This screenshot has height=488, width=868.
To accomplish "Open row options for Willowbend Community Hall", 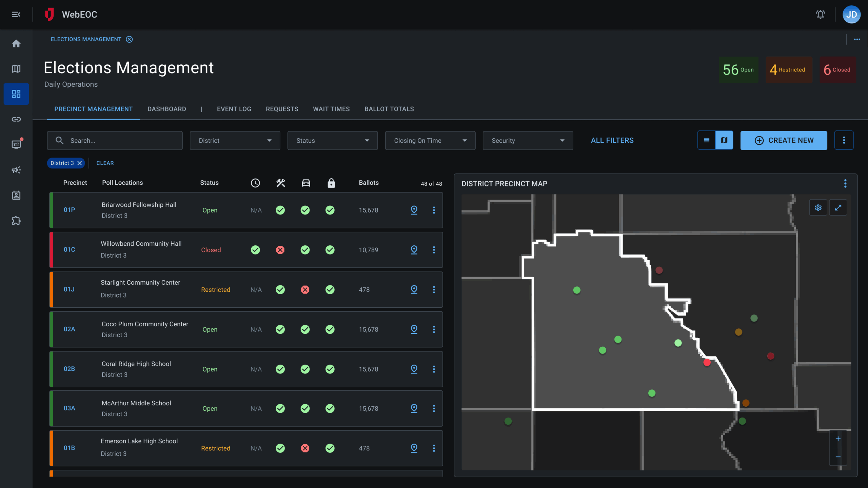I will coord(434,250).
